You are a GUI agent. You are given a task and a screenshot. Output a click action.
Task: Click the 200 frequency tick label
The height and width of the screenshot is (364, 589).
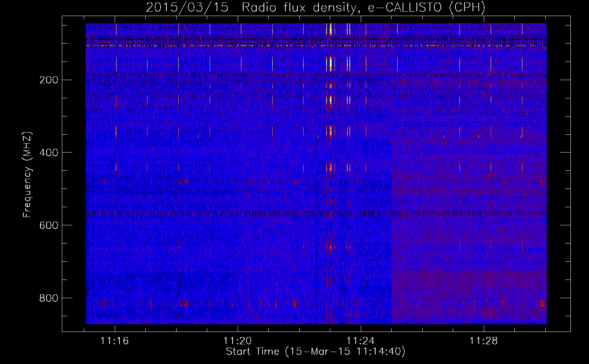click(x=48, y=80)
